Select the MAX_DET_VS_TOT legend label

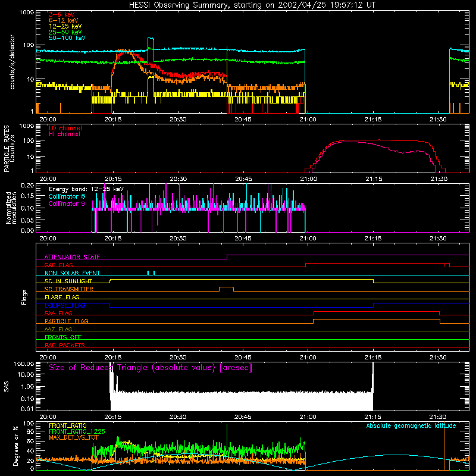coord(73,437)
